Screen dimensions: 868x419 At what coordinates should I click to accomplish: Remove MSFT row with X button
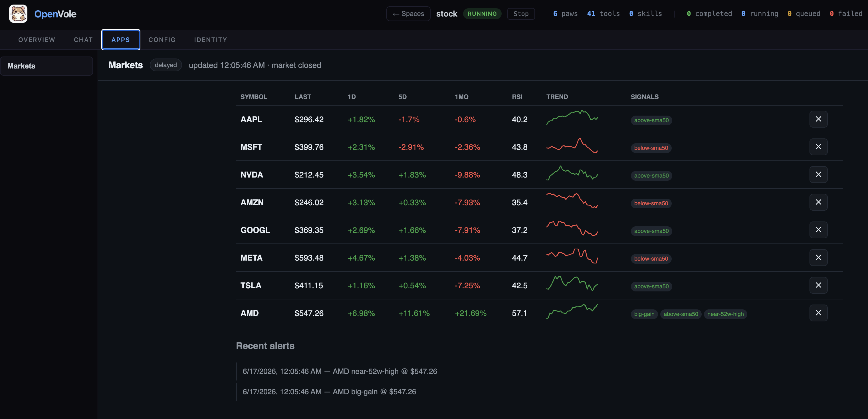(818, 147)
